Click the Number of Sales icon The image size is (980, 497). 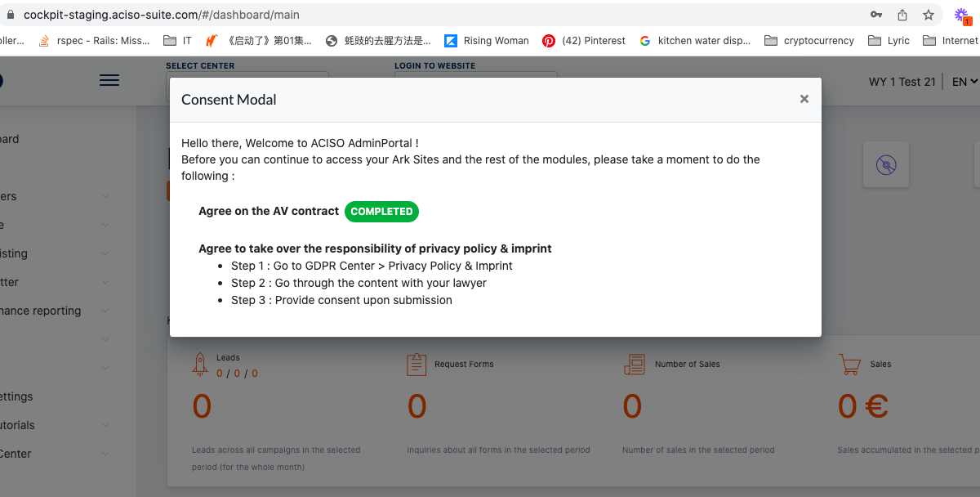click(634, 365)
